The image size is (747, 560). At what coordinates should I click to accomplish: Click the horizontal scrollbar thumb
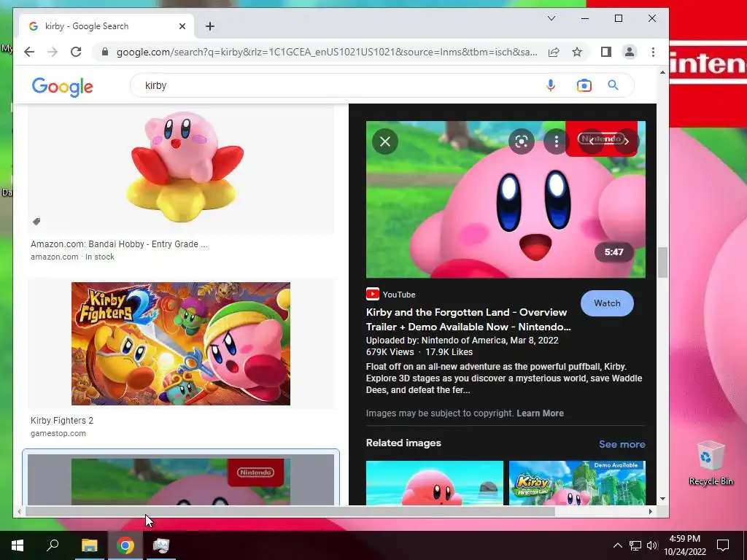point(290,511)
